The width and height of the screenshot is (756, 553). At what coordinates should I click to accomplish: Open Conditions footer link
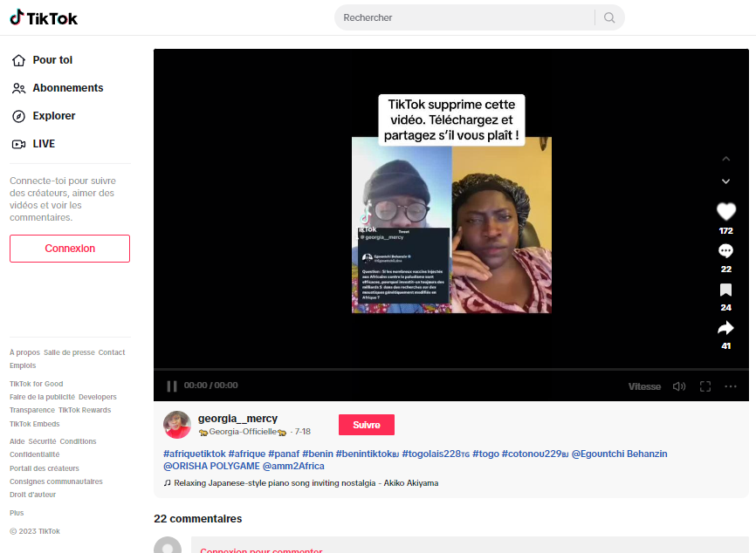click(78, 441)
